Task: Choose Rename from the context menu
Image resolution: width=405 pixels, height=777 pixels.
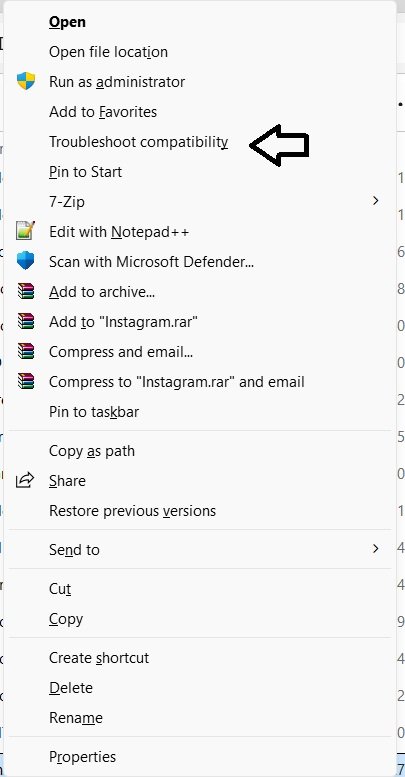Action: [76, 718]
